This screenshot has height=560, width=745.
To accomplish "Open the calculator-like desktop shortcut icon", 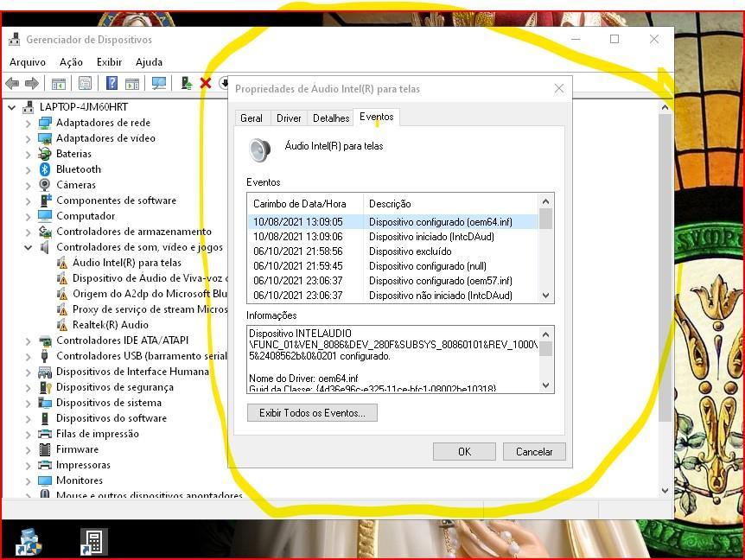I will click(x=93, y=542).
